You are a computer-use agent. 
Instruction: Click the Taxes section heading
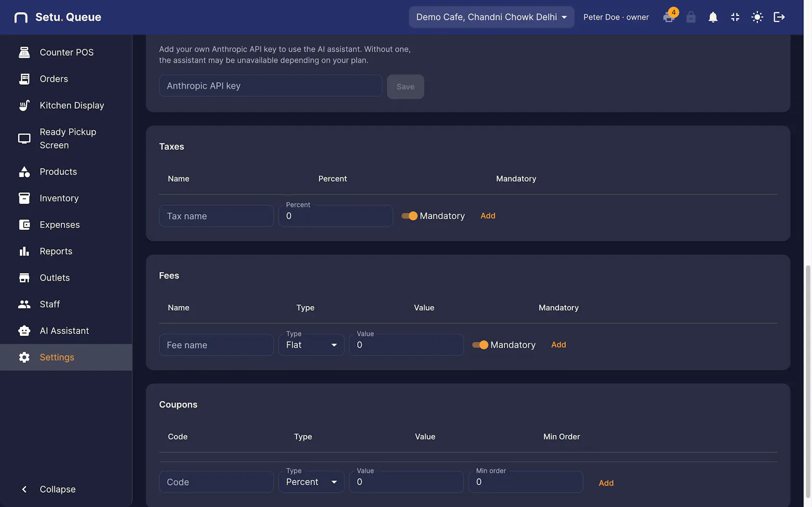click(172, 147)
